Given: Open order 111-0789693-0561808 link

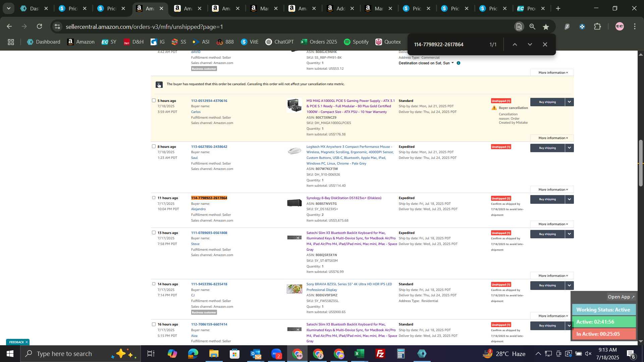Looking at the screenshot, I should pos(209,233).
